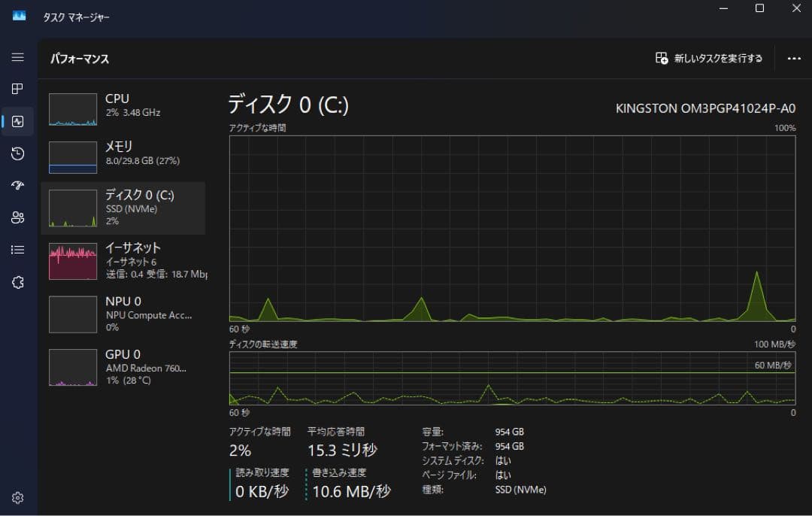This screenshot has width=812, height=516.
Task: Open スタートアップ アプリ (Startup apps) page
Action: pos(18,185)
